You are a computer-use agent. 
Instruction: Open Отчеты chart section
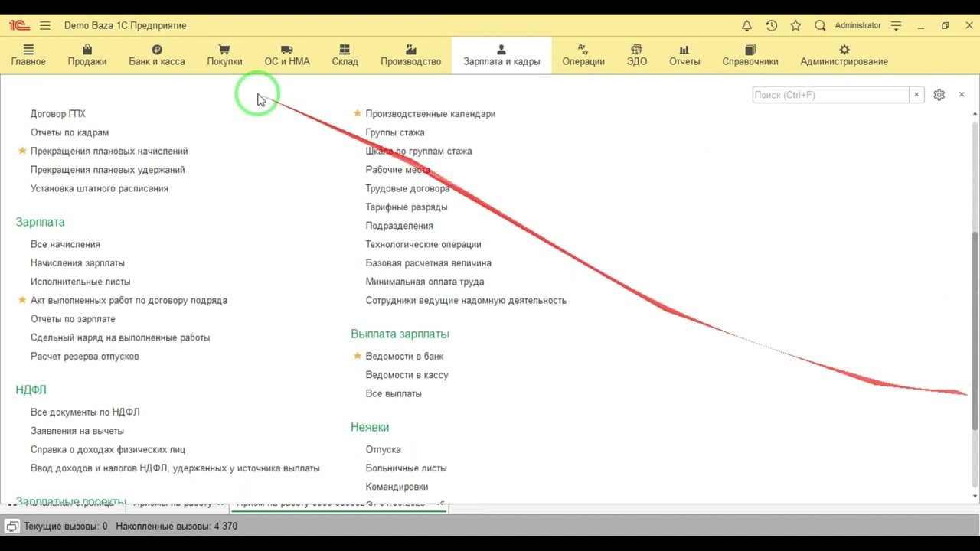[x=684, y=55]
